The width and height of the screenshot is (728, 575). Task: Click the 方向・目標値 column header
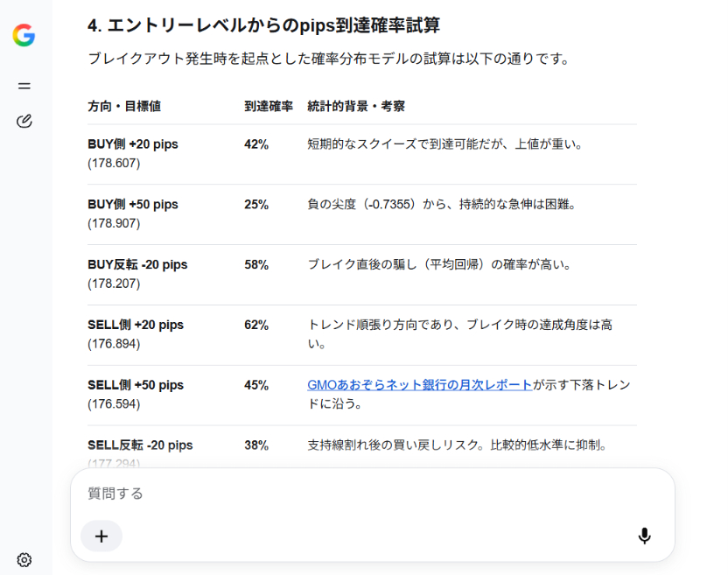tap(124, 106)
